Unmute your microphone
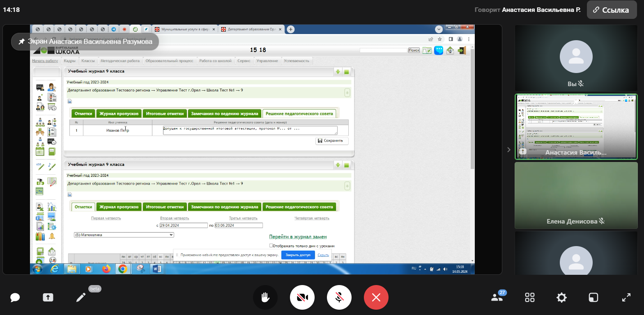644x315 pixels. [x=339, y=297]
